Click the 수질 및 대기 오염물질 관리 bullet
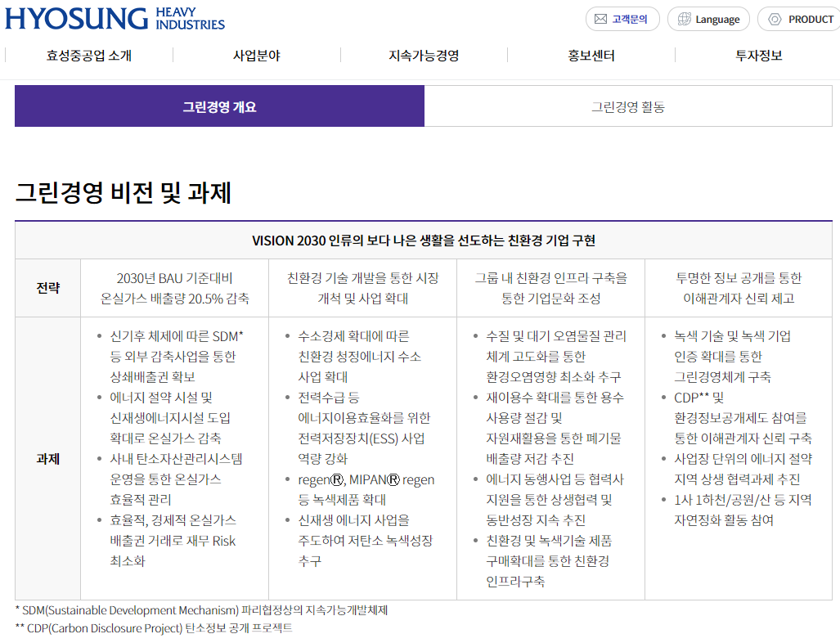840x643 pixels. (x=555, y=357)
